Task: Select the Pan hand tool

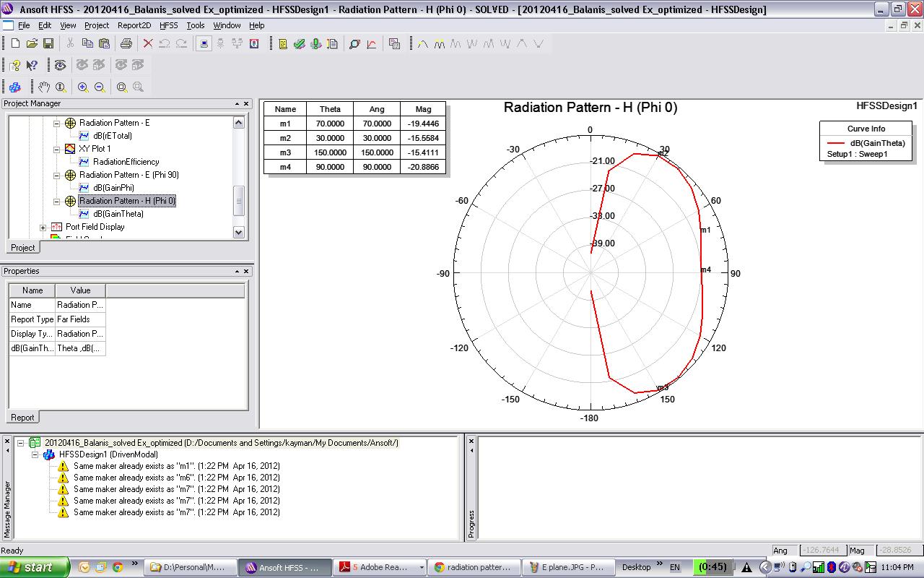Action: click(x=44, y=87)
